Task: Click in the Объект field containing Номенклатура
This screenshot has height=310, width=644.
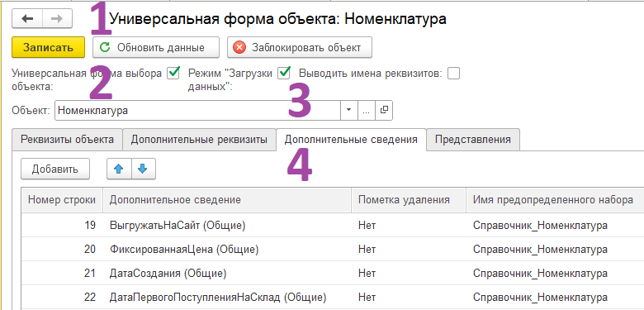Action: coord(197,110)
